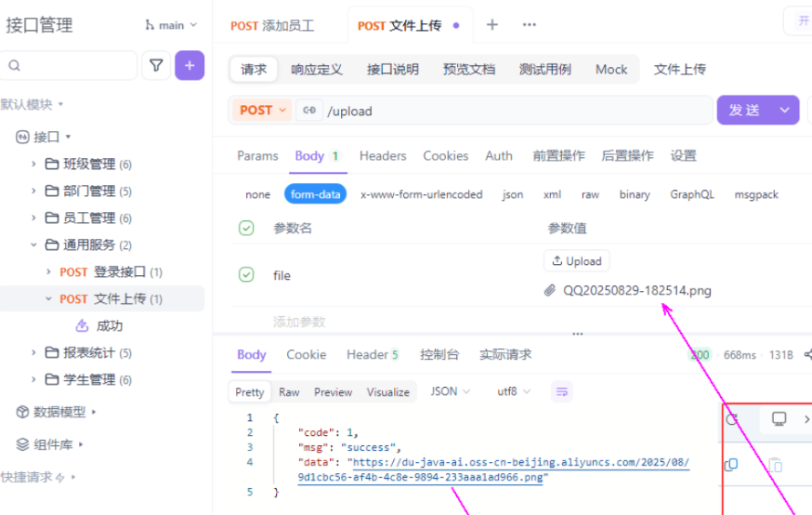Select the form-data body type
The image size is (812, 515).
point(317,194)
